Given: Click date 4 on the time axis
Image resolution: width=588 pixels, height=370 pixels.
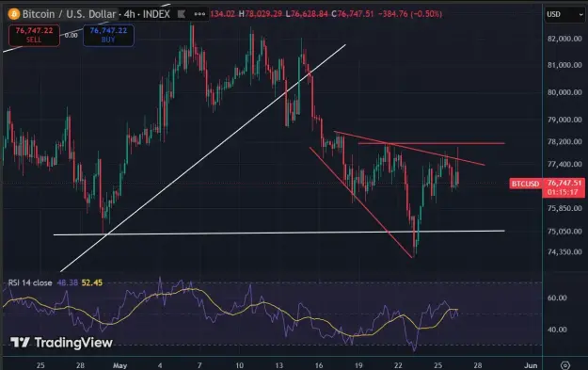Looking at the screenshot, I should (160, 365).
